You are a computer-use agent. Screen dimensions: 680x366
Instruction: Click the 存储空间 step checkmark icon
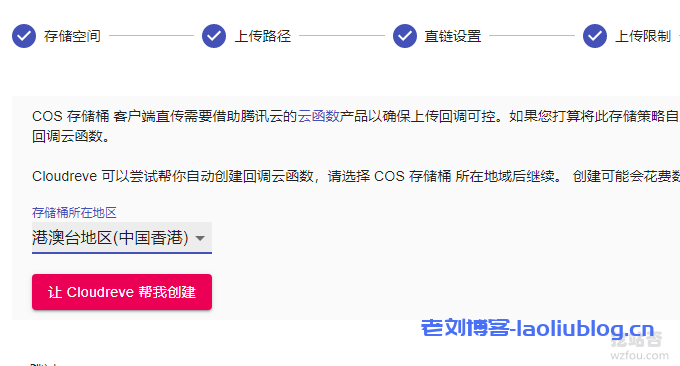pyautogui.click(x=24, y=36)
